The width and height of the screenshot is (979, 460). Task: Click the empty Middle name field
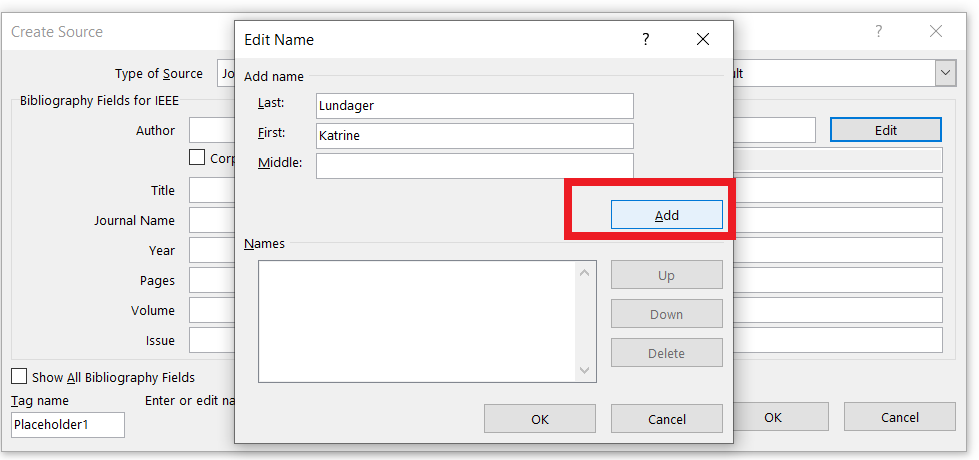point(475,165)
